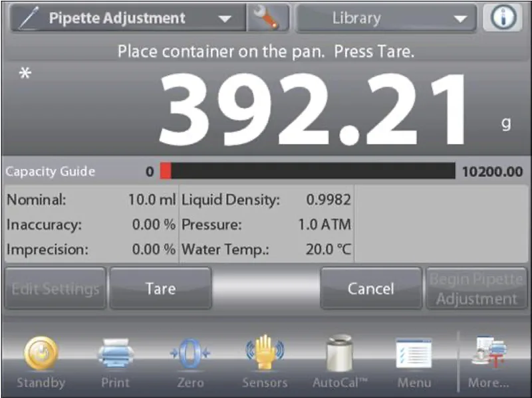Click the Edit Settings button

click(x=55, y=289)
